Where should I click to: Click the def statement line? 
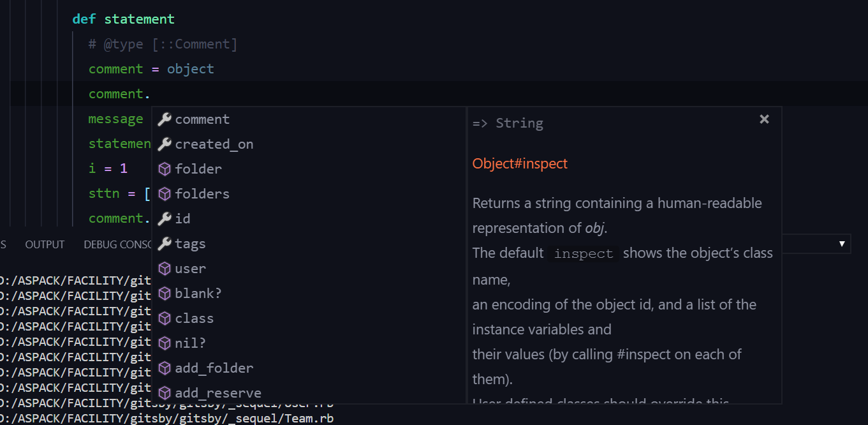click(x=123, y=19)
